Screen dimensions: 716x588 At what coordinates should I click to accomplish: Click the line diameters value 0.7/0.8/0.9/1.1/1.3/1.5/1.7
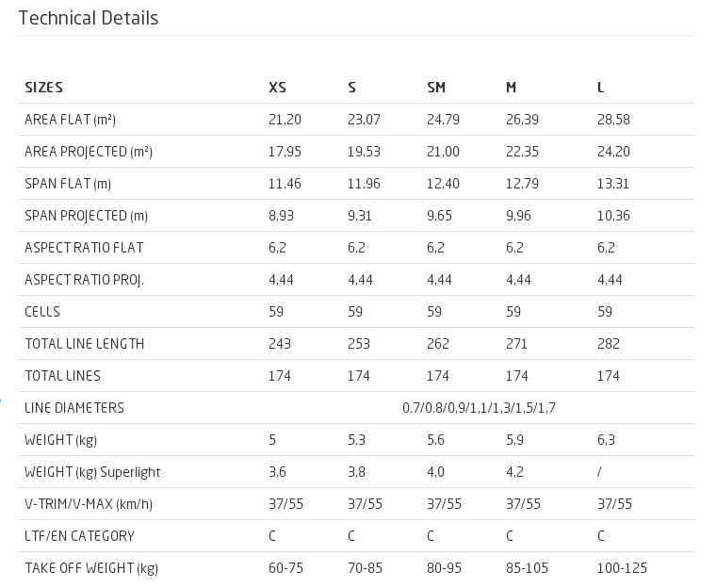click(x=479, y=407)
